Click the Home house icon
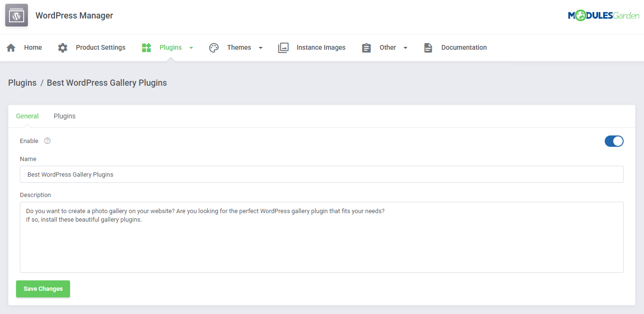The height and width of the screenshot is (314, 644). click(10, 47)
